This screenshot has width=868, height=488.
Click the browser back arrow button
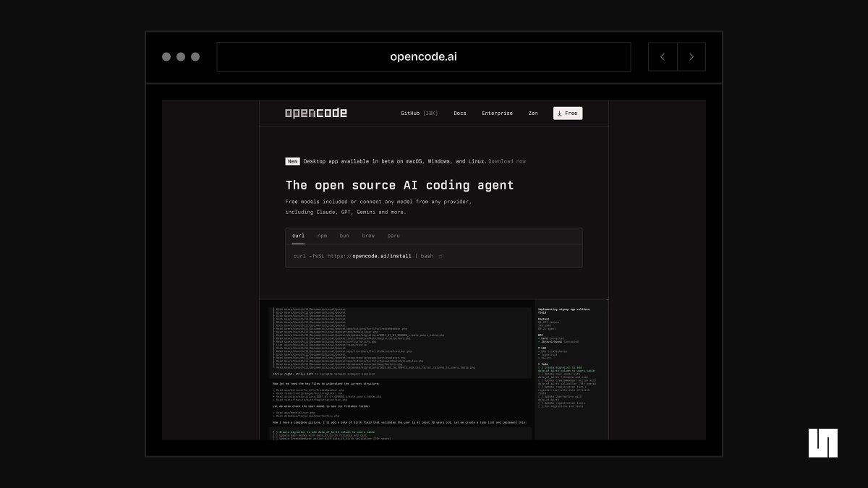663,57
